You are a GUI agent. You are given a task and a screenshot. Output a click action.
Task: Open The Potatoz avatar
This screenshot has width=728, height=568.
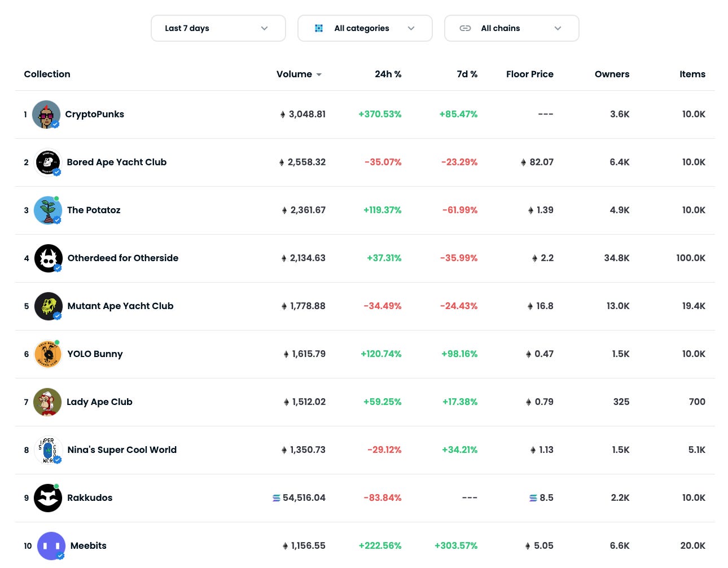pyautogui.click(x=48, y=210)
